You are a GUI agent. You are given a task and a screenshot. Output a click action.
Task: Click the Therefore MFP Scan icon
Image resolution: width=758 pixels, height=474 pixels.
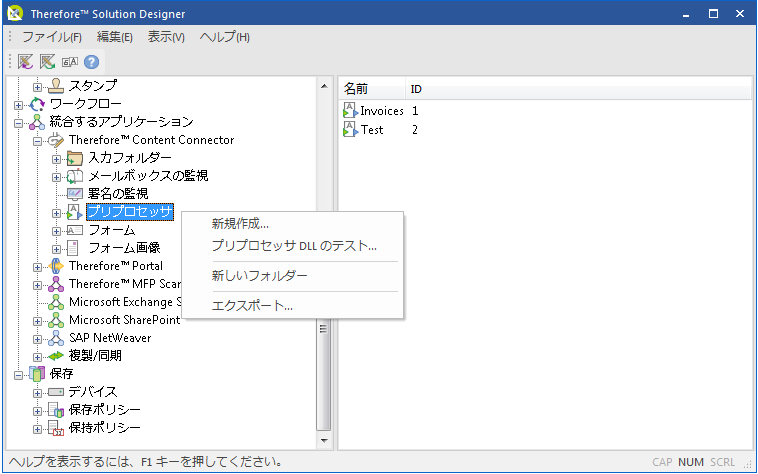(x=56, y=284)
